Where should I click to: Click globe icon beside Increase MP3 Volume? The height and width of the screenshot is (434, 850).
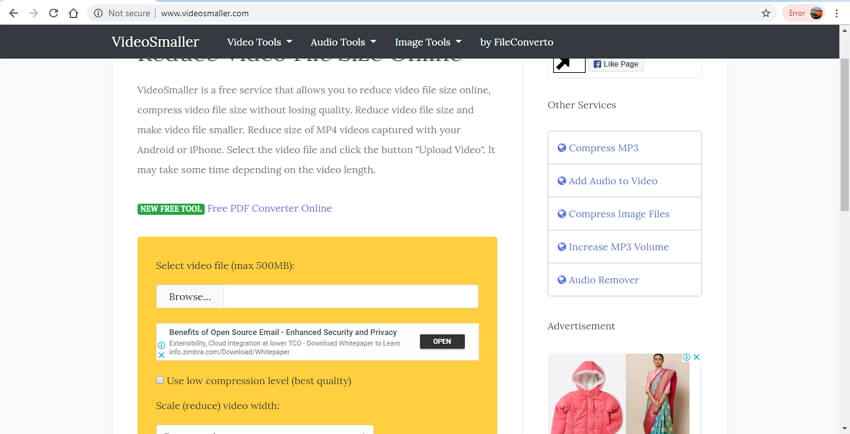[x=562, y=247]
